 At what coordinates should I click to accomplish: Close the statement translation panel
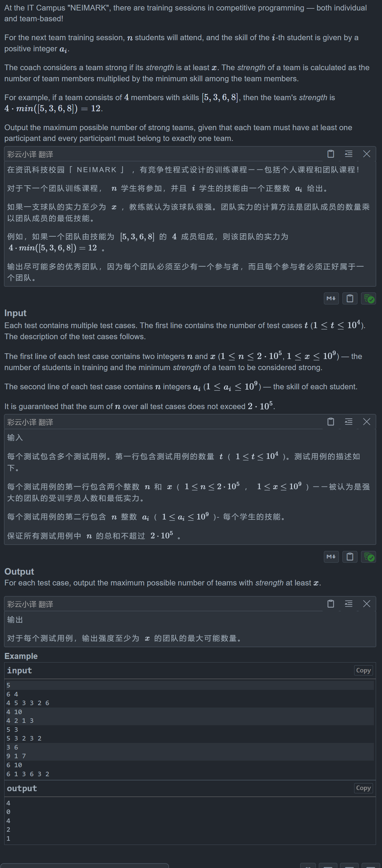pyautogui.click(x=366, y=154)
